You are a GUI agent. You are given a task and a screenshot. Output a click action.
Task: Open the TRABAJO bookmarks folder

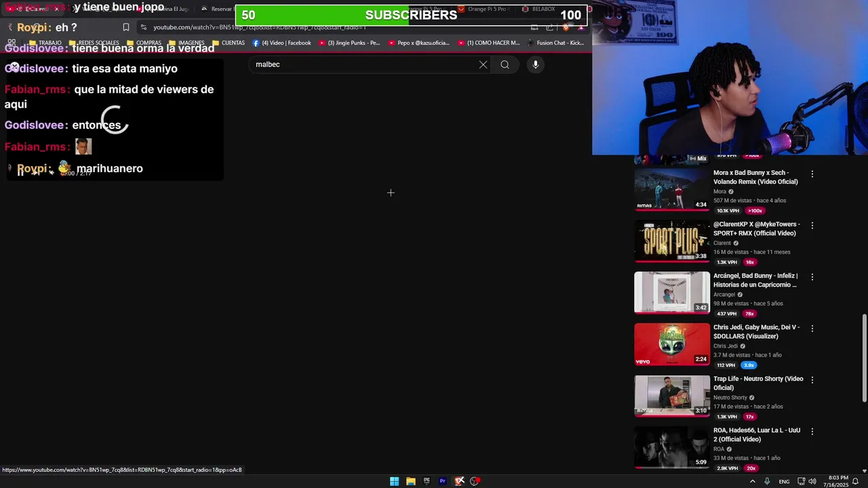[45, 43]
